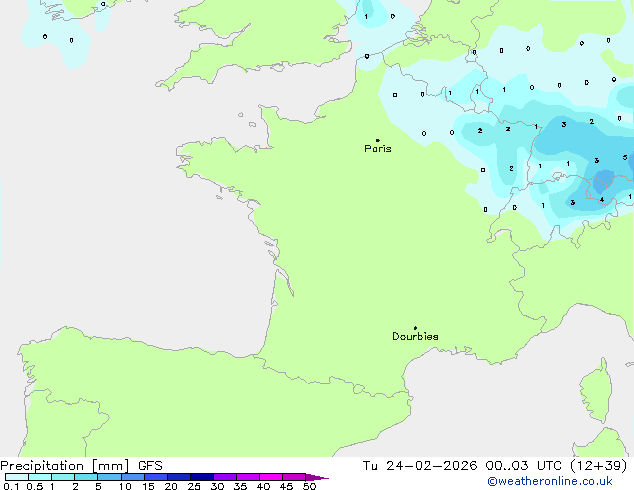Click the Paris city label
634x490 pixels.
coord(378,148)
